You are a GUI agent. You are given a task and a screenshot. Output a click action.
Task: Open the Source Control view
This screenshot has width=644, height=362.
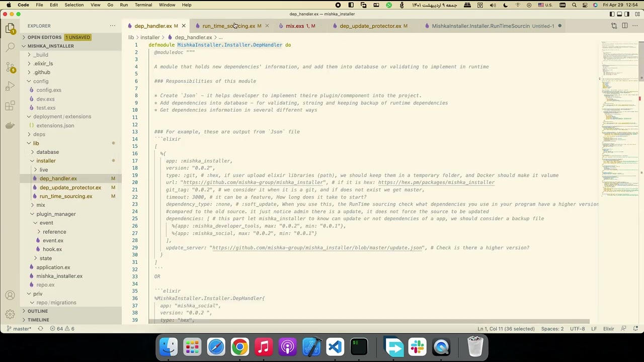click(10, 67)
